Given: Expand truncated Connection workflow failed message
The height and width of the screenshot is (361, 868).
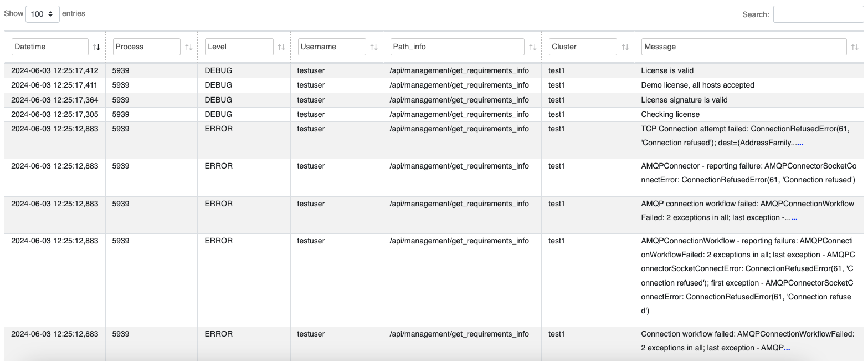Looking at the screenshot, I should 787,348.
